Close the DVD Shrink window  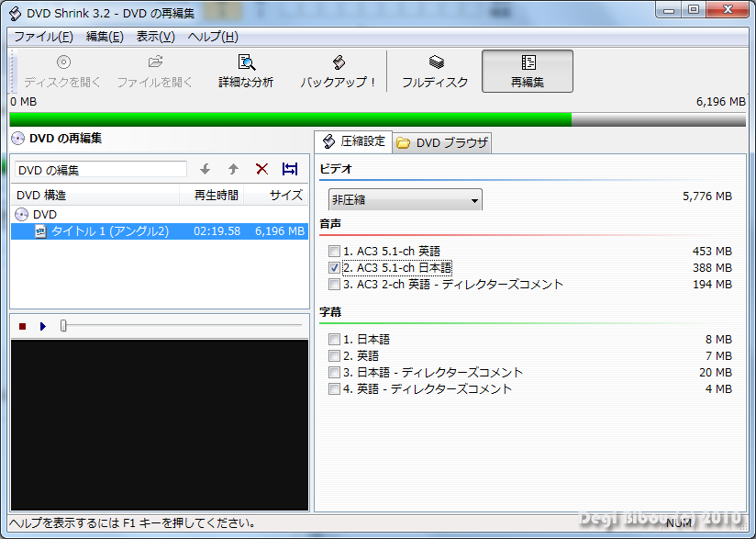[x=728, y=10]
